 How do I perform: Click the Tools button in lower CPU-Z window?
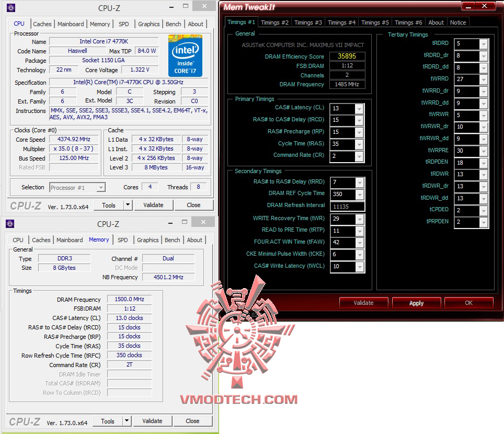click(108, 421)
